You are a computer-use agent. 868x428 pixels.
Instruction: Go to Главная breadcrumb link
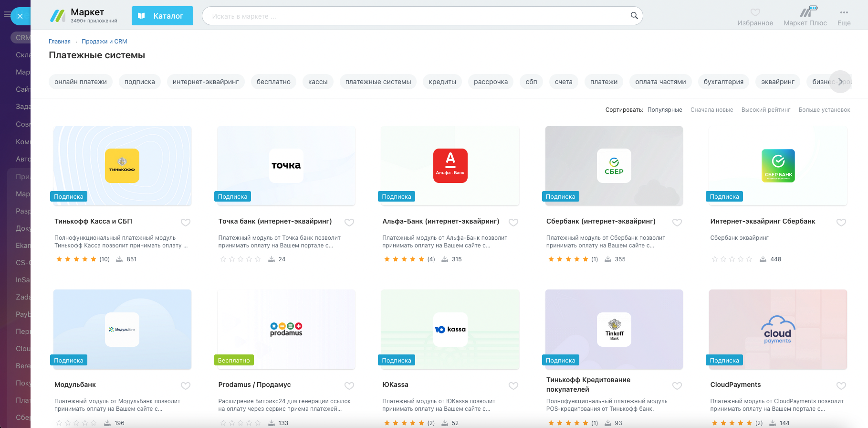(60, 42)
